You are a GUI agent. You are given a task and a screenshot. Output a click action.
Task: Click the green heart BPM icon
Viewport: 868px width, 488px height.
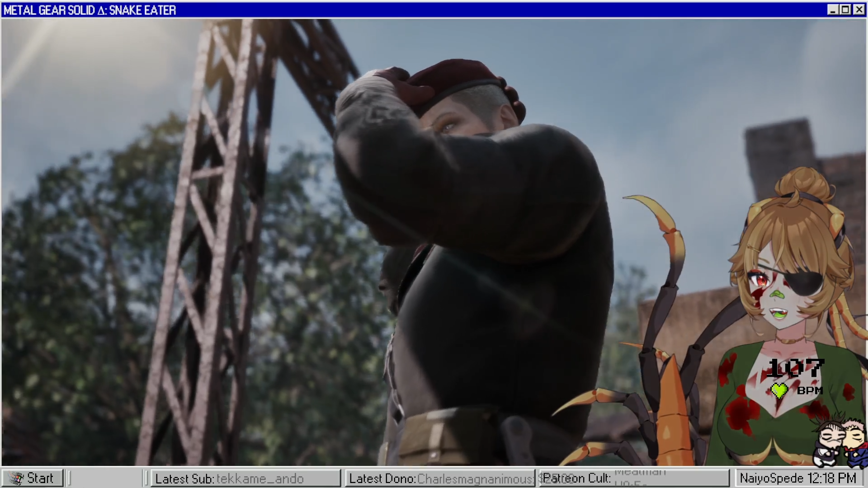[779, 390]
